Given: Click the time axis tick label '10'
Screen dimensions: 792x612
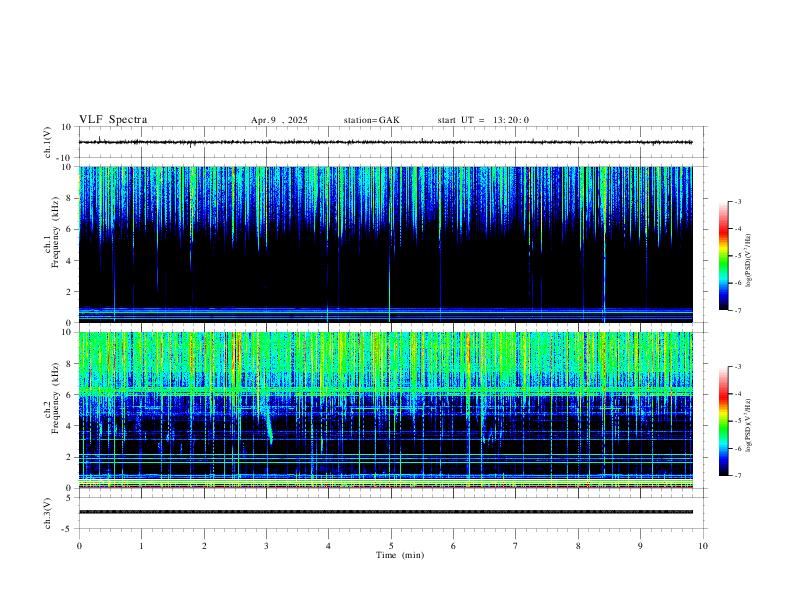Looking at the screenshot, I should click(703, 546).
